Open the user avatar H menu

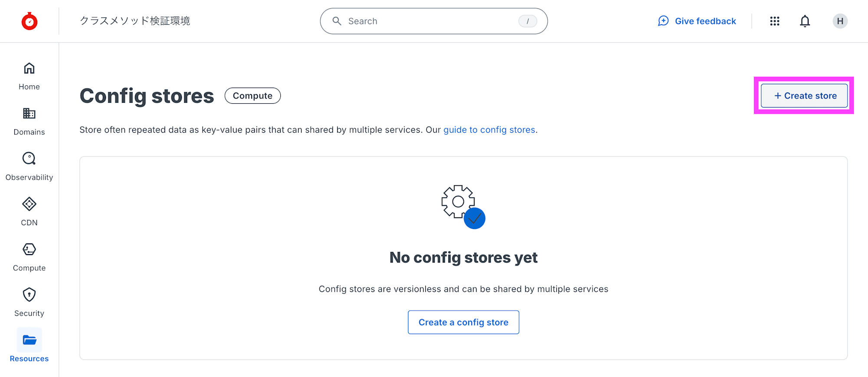(x=840, y=21)
